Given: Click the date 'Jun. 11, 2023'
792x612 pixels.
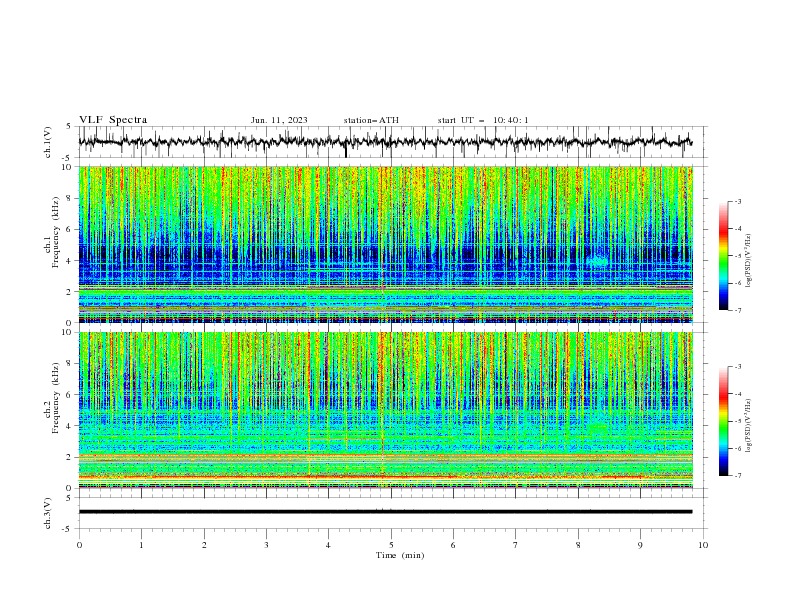Looking at the screenshot, I should [x=279, y=120].
